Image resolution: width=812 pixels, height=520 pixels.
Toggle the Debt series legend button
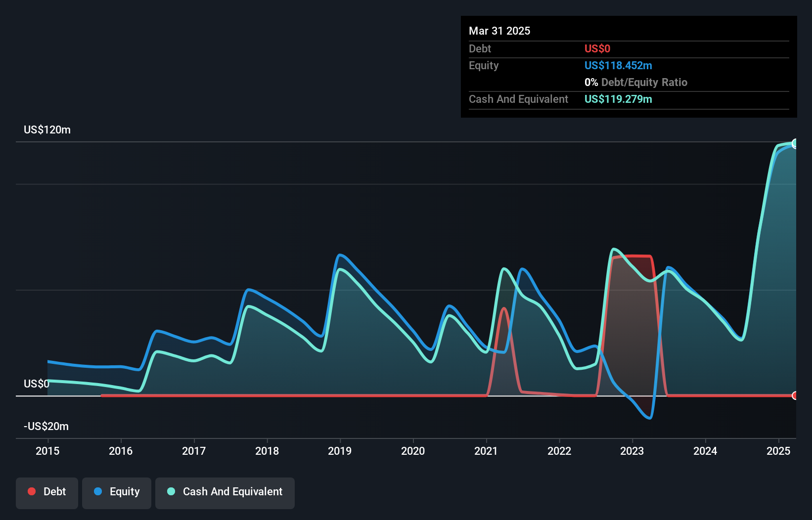point(47,493)
